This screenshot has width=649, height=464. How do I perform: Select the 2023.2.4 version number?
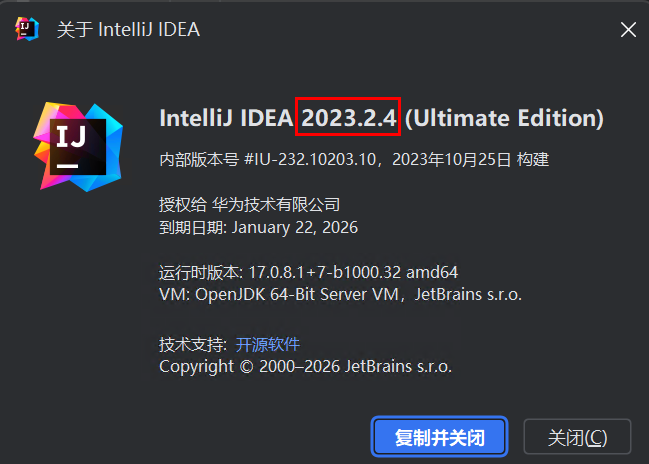click(350, 118)
